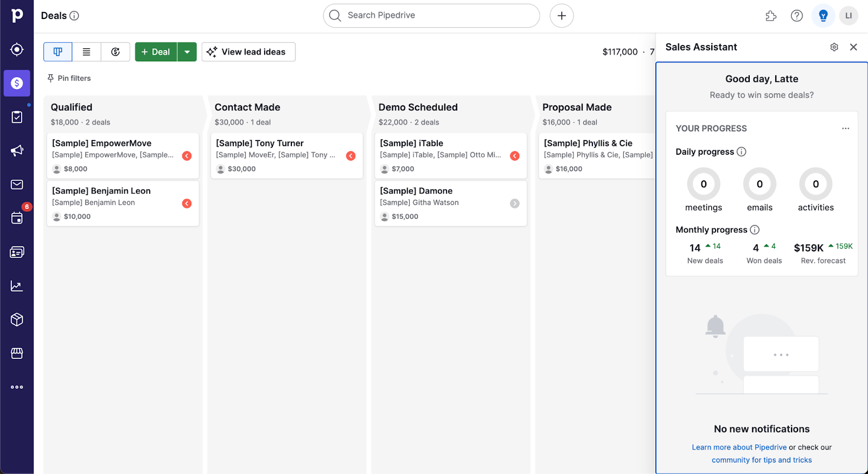Click the activity warning icon on Tony Turner deal

point(351,156)
